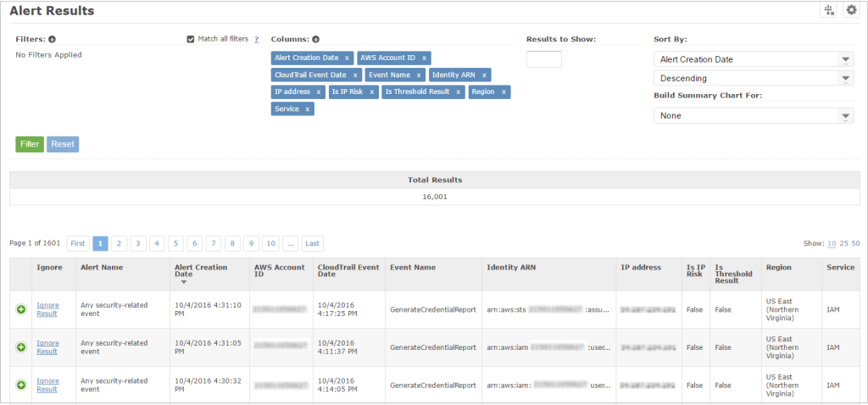
Task: Expand the row created 4:31:05 PM
Action: [21, 347]
